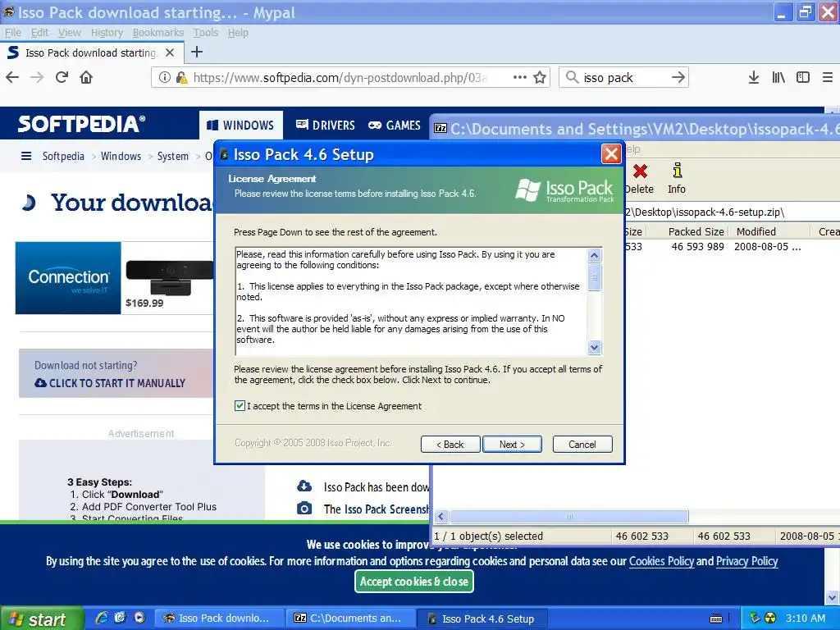Open the Windows Start menu

42,619
